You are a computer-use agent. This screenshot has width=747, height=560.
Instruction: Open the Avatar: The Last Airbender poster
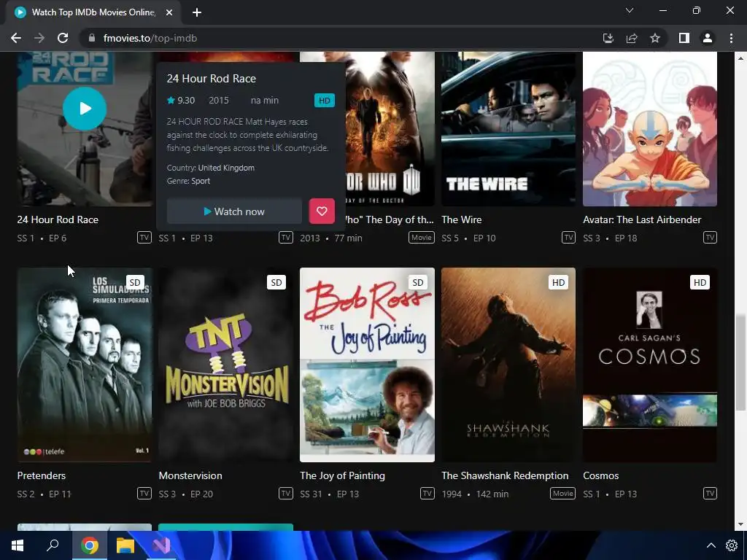point(650,128)
